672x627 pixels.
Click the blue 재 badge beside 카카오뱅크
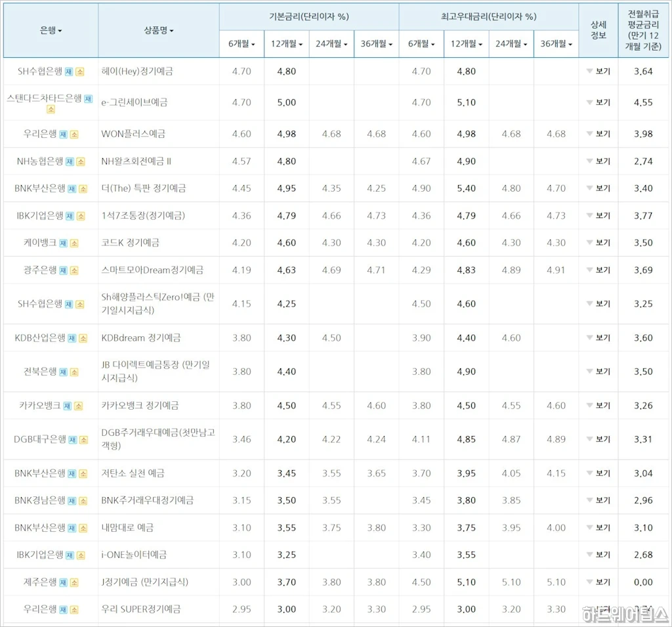click(x=68, y=406)
